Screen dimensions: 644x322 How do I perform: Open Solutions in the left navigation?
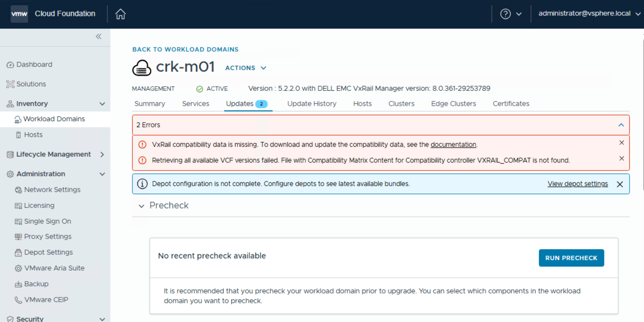click(x=31, y=84)
